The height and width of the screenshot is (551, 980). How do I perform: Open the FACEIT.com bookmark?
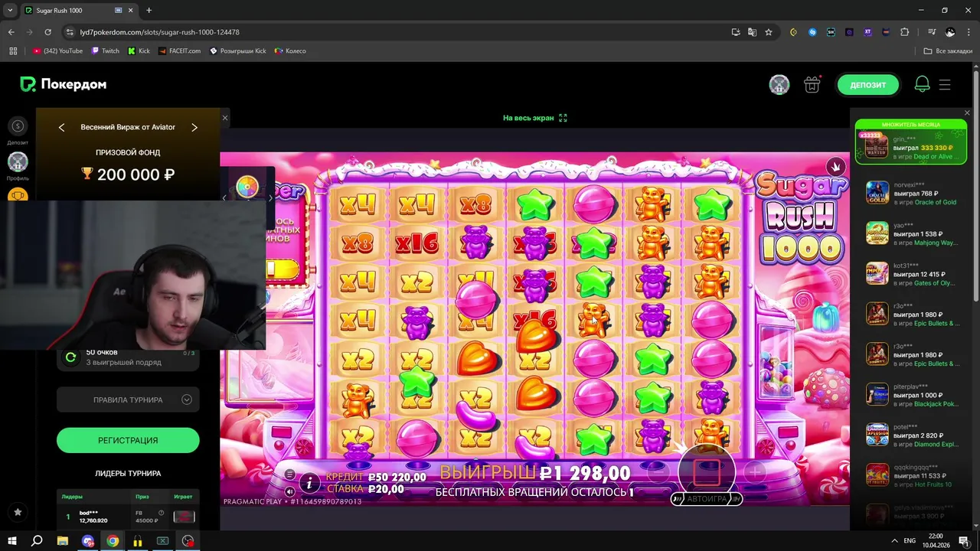180,51
